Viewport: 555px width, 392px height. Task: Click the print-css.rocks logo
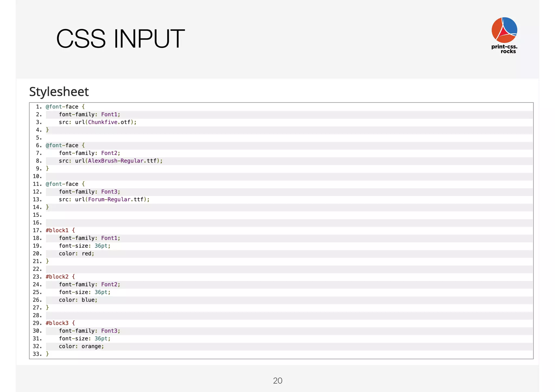504,35
